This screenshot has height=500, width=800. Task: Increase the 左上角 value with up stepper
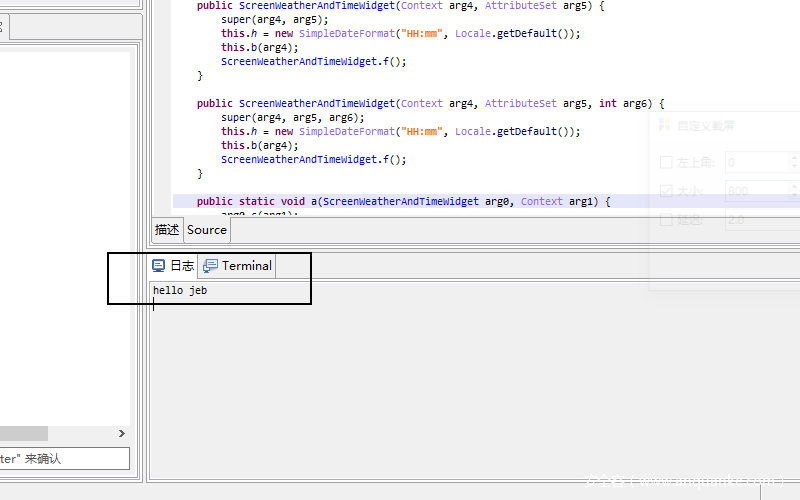coord(794,157)
